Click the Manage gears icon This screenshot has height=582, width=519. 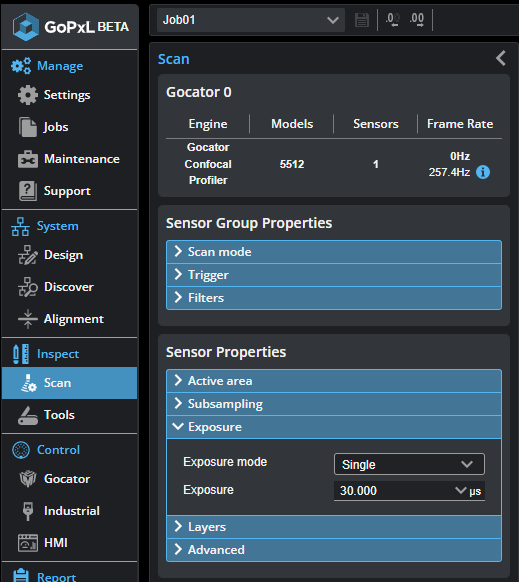[x=21, y=66]
